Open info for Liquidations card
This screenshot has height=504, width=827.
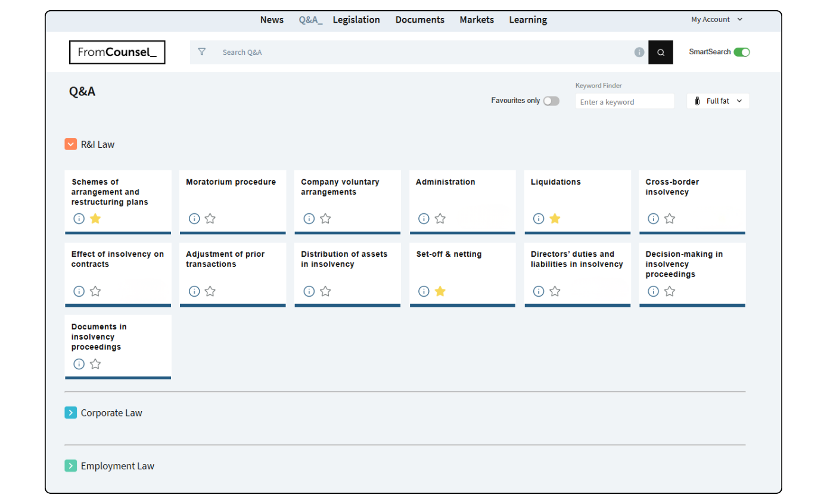(x=539, y=219)
